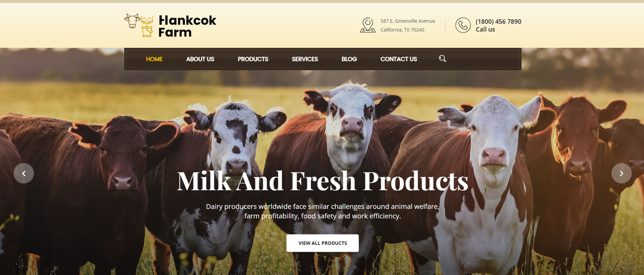Open the Blog section
Screen dimensions: 644x275
349,59
